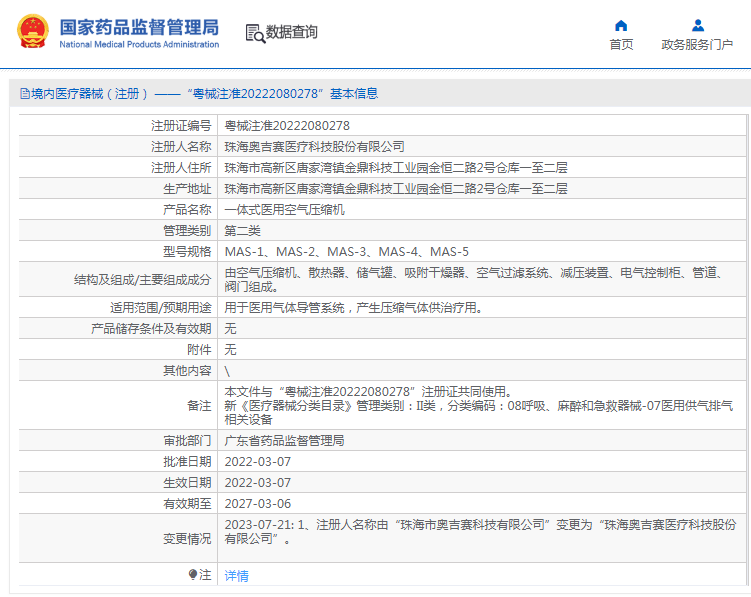This screenshot has height=597, width=751.
Task: Open 政务服务门户 text link
Action: tap(697, 45)
